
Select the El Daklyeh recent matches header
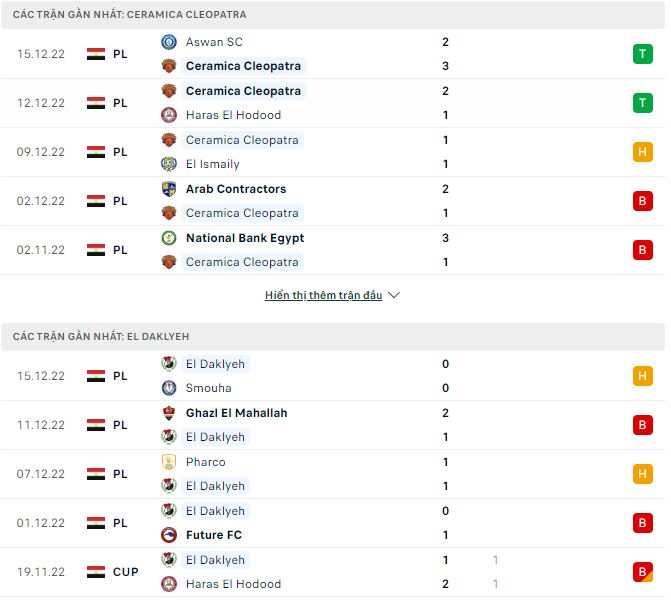(333, 336)
